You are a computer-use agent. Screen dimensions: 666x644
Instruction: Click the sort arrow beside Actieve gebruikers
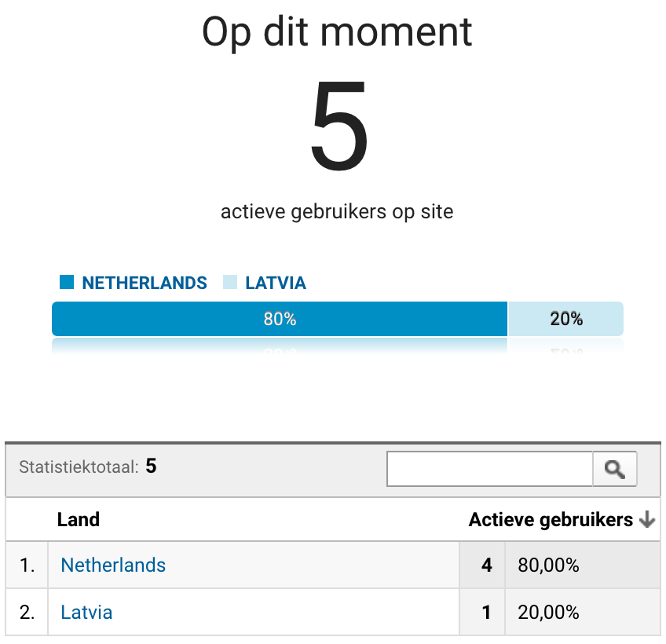647,519
